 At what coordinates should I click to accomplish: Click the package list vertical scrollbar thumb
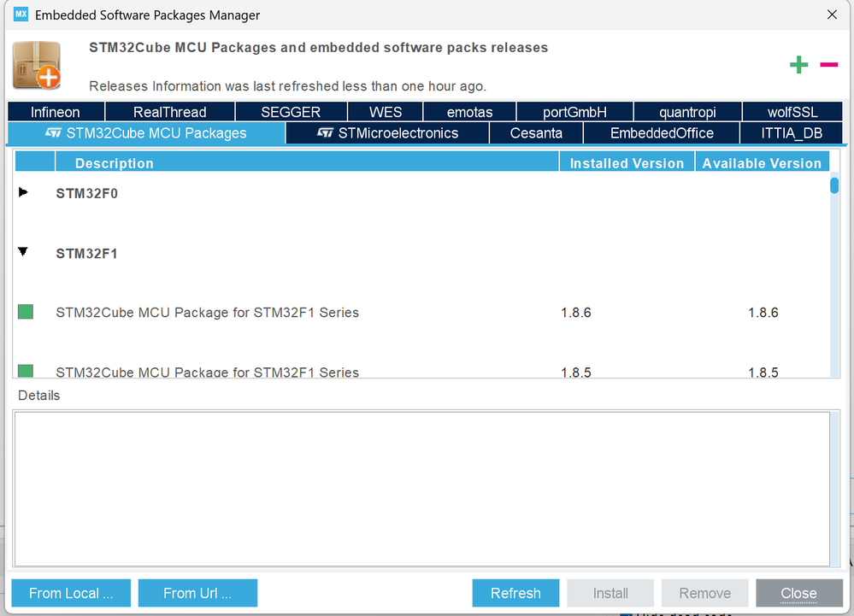click(x=833, y=185)
